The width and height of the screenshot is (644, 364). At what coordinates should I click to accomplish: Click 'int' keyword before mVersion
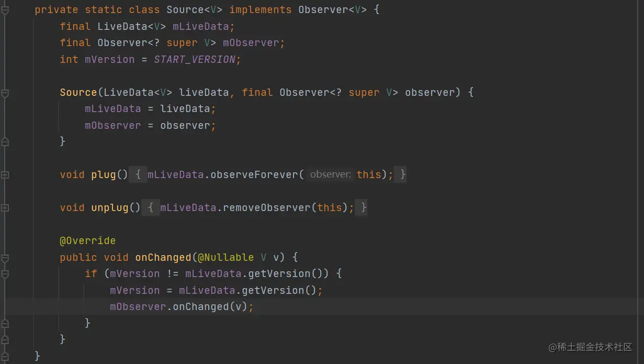[69, 60]
